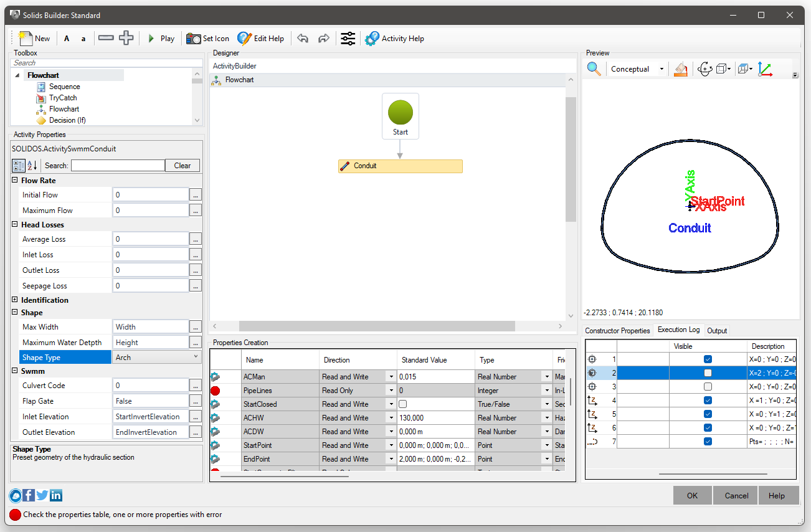The height and width of the screenshot is (532, 811).
Task: Switch to Output tab
Action: pyautogui.click(x=716, y=331)
